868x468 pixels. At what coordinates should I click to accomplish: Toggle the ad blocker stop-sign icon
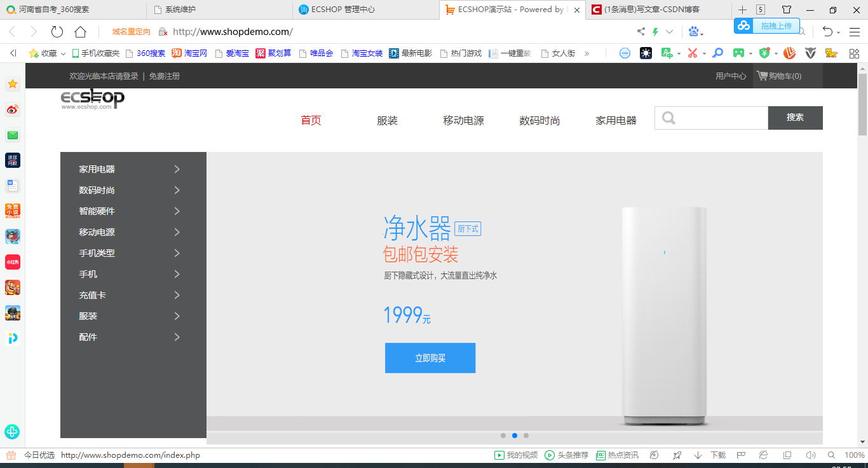point(625,53)
